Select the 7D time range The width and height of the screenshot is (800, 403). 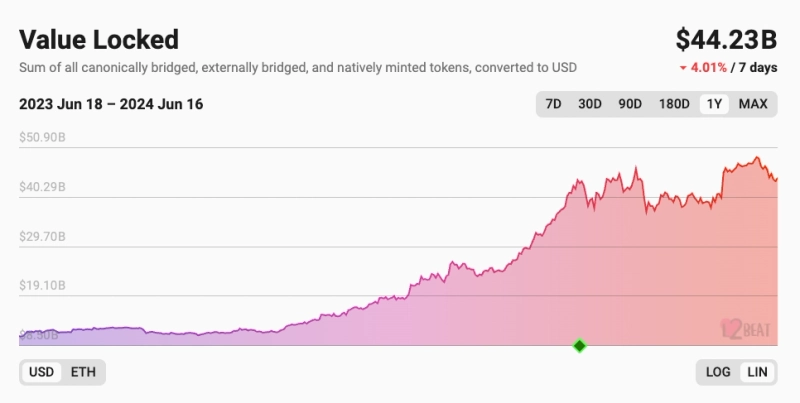click(553, 104)
